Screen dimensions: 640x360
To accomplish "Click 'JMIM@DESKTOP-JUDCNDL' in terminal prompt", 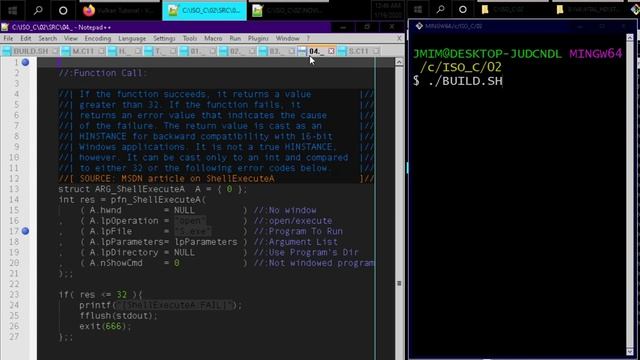I will coord(487,53).
